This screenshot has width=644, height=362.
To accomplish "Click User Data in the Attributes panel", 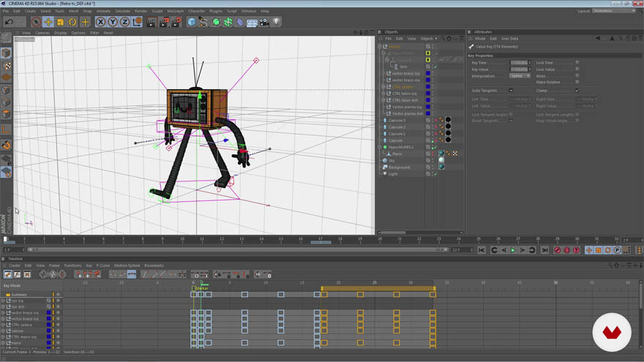I will tap(509, 39).
